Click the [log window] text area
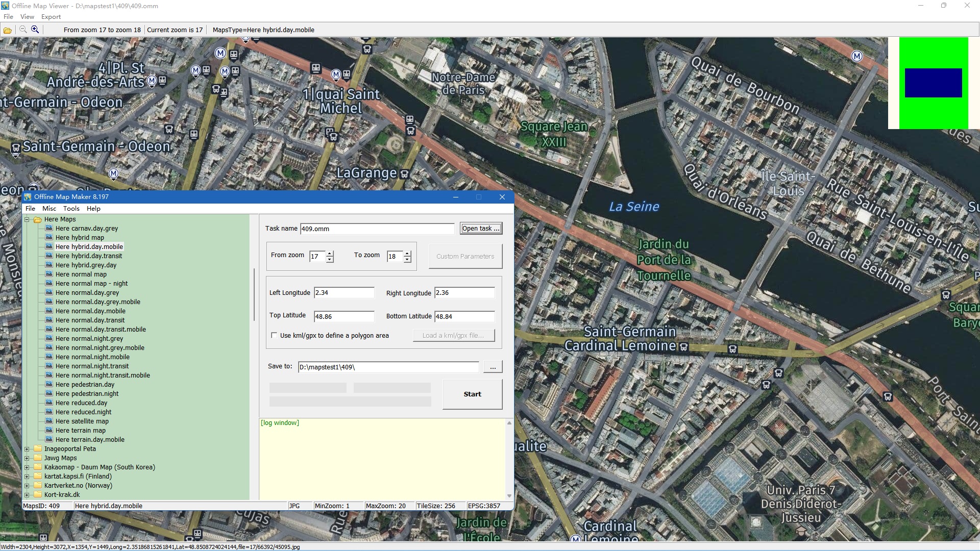 point(382,459)
